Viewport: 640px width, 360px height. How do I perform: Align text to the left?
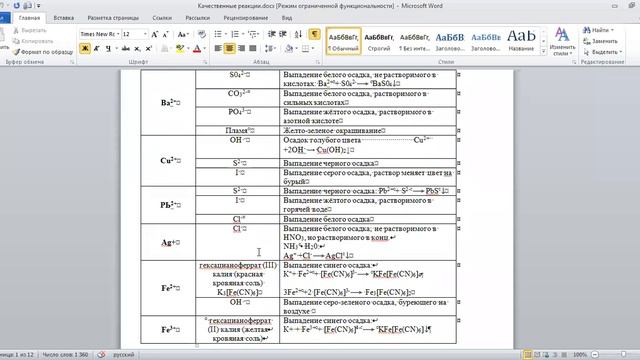click(218, 49)
